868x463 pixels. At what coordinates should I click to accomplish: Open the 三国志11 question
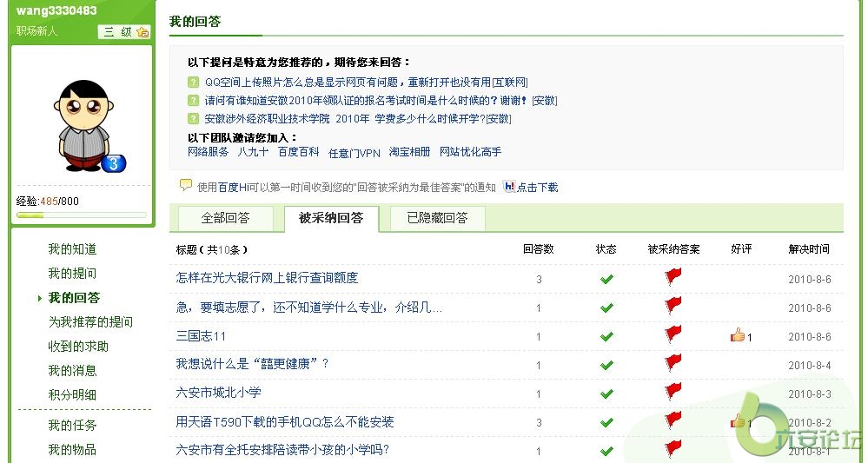point(201,336)
